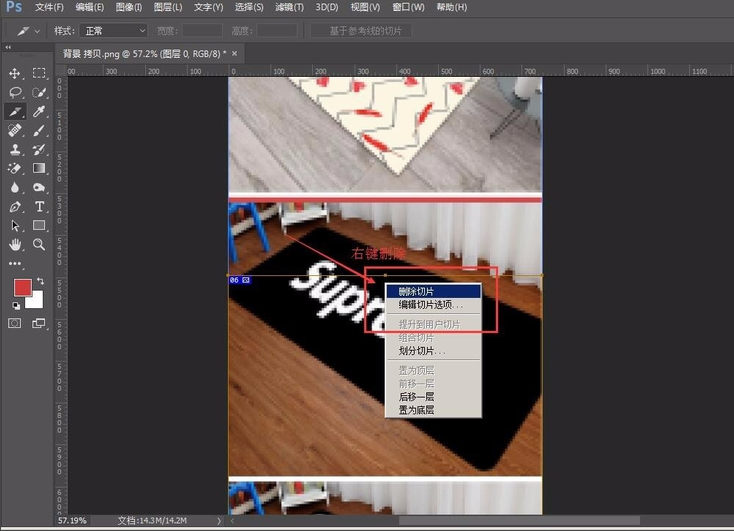This screenshot has height=531, width=734.
Task: Open the 滤镜(T) menu
Action: click(289, 7)
